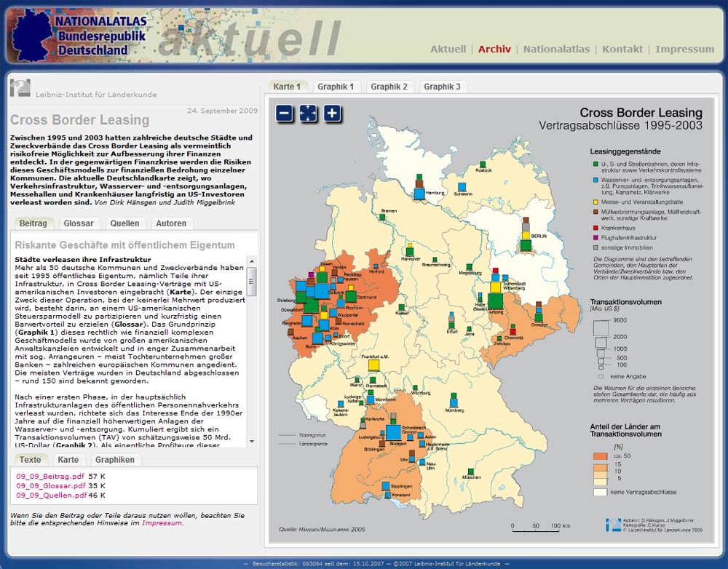
Task: Click the Rostock green marker
Action: [x=483, y=164]
